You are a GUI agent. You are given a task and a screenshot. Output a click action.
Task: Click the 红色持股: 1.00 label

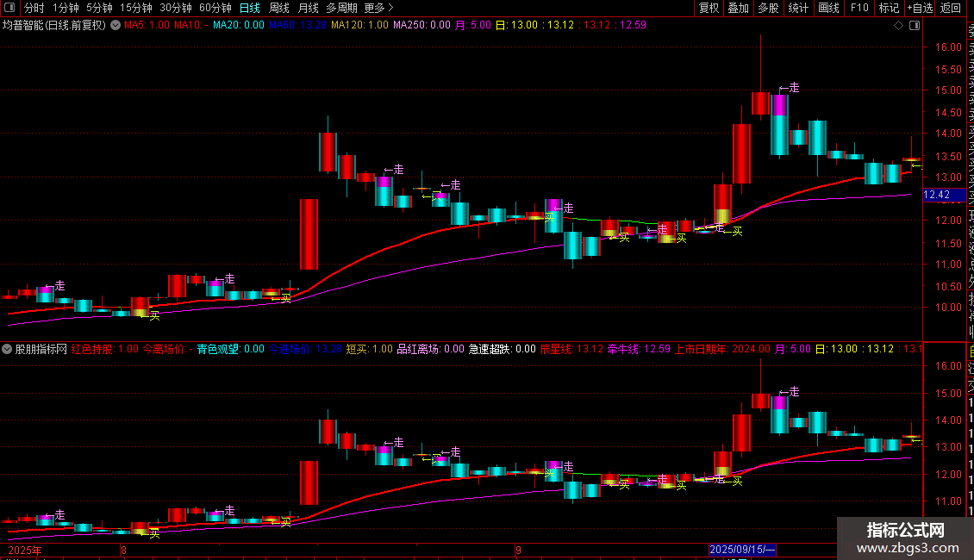105,349
